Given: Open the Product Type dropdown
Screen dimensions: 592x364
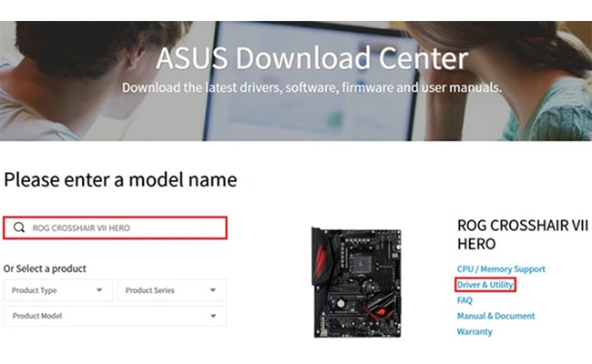Looking at the screenshot, I should coord(58,290).
